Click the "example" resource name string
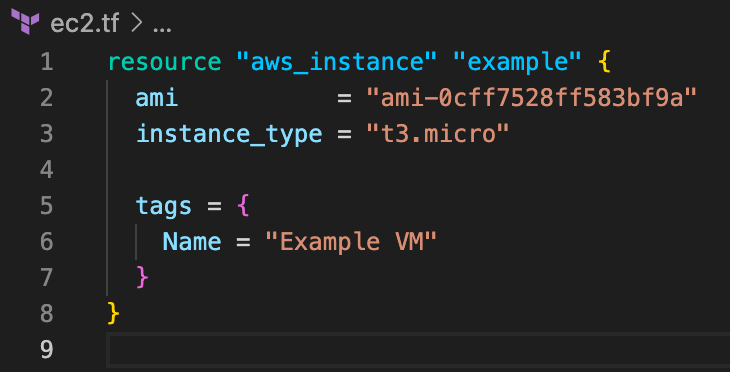Image resolution: width=730 pixels, height=372 pixels. click(517, 62)
